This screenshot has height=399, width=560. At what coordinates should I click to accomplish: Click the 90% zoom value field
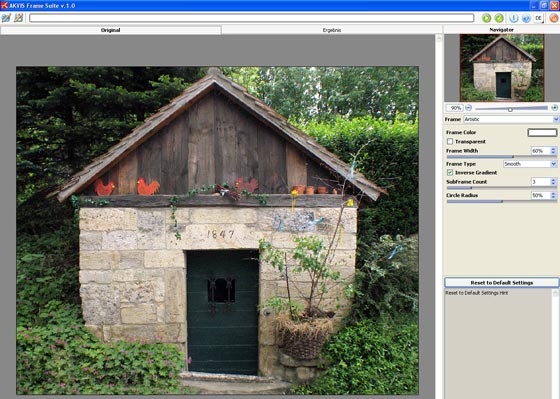click(x=454, y=108)
